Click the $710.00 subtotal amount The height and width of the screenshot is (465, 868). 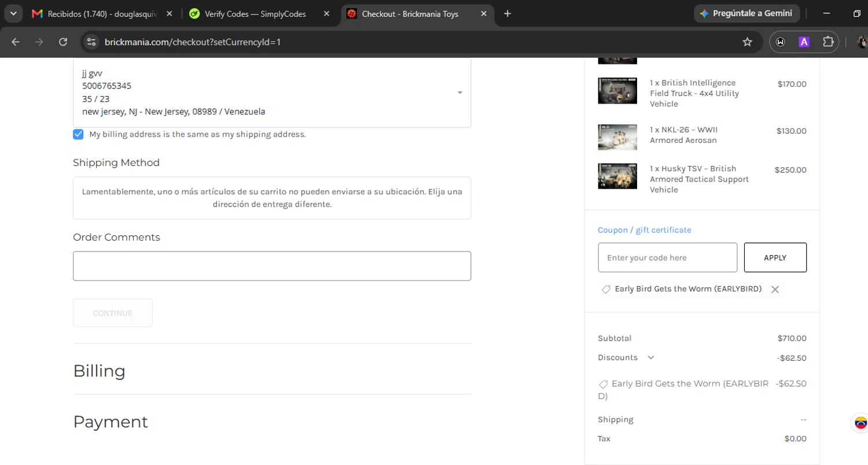tap(792, 338)
